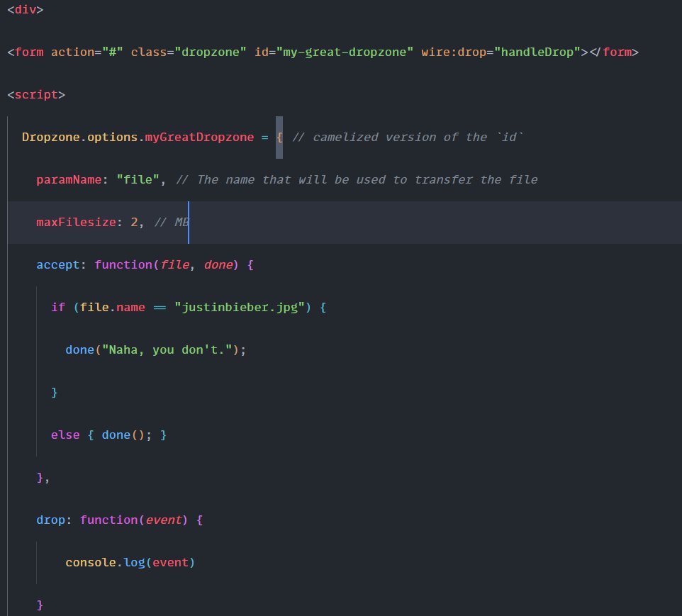The height and width of the screenshot is (616, 682).
Task: Click the else keyword
Action: coord(65,435)
